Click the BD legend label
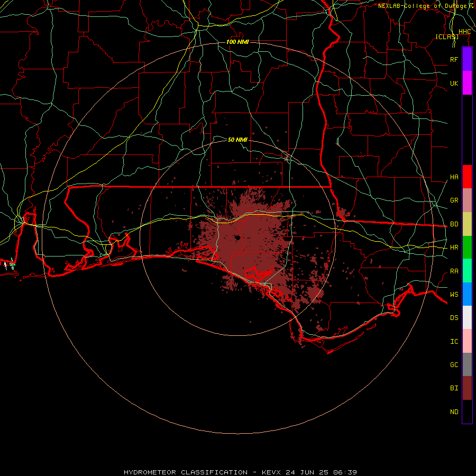The width and height of the screenshot is (476, 476). [454, 224]
